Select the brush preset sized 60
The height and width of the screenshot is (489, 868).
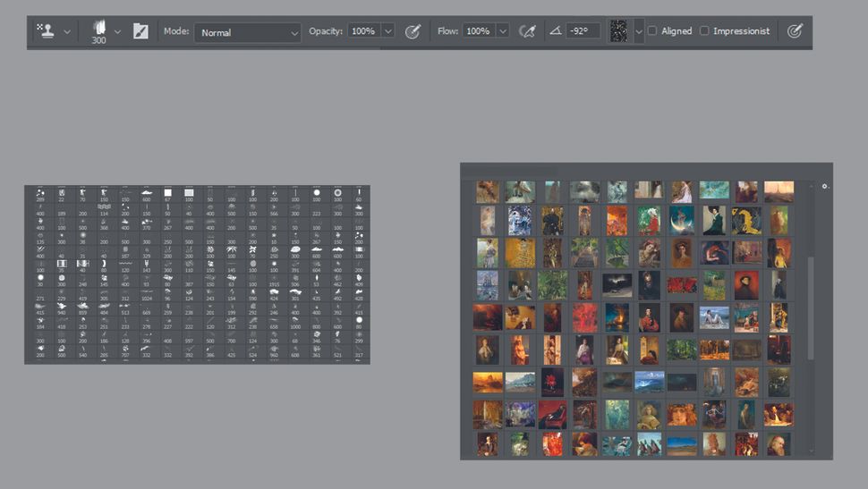359,195
